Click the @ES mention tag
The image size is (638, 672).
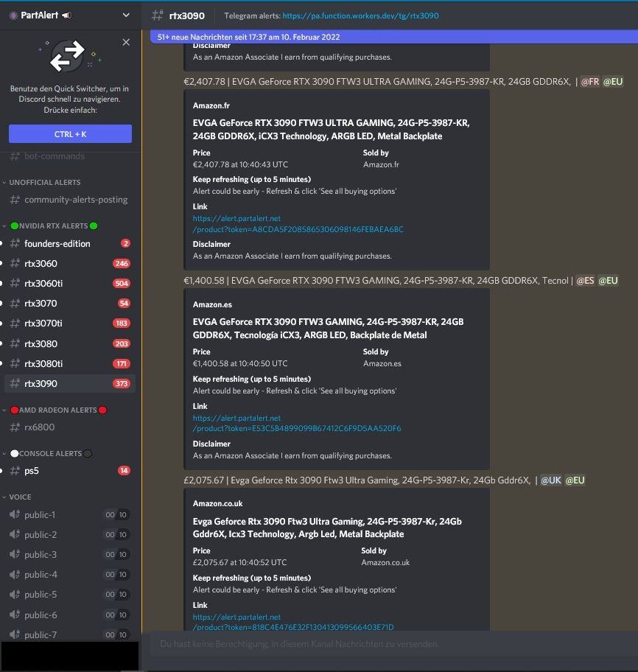(585, 280)
